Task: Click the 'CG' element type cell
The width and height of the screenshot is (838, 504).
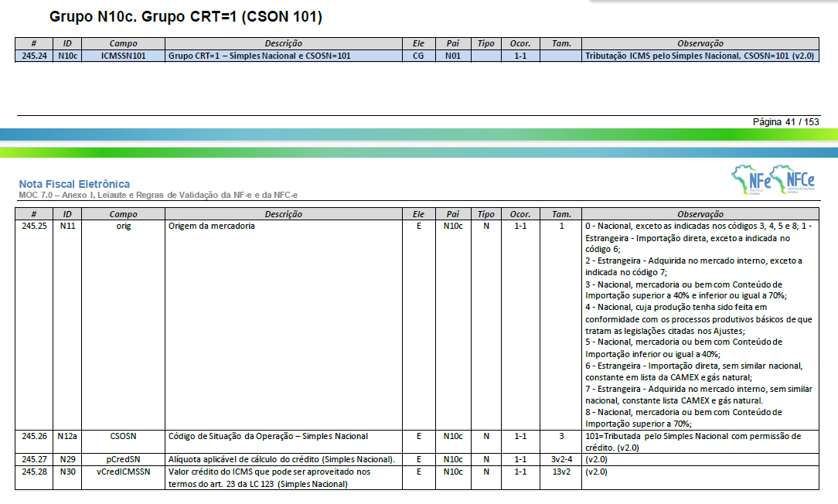Action: click(x=418, y=56)
